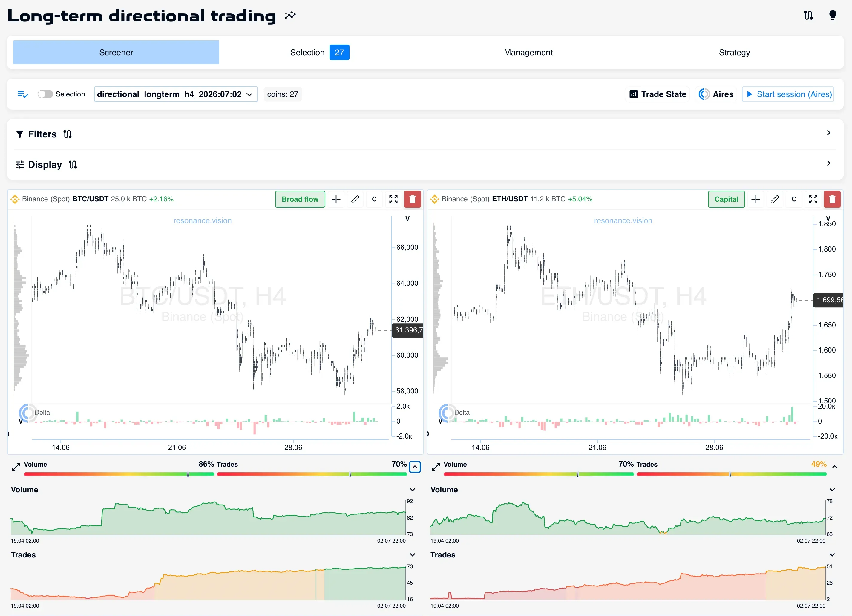
Task: Click the crosshair tool on ETH/USDT chart
Action: coord(756,199)
